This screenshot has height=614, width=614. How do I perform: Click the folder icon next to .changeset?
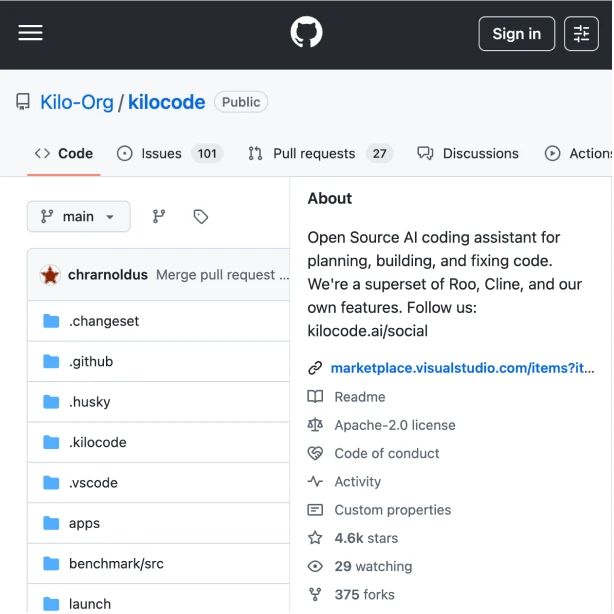click(51, 321)
